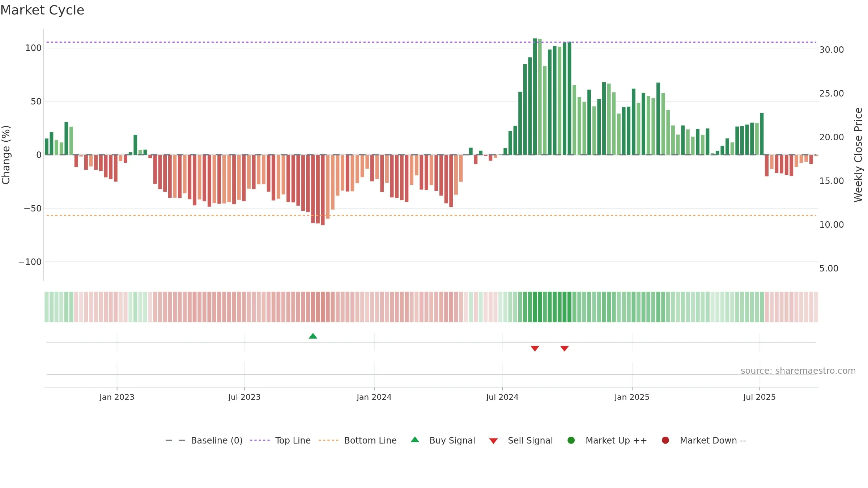Image resolution: width=868 pixels, height=488 pixels.
Task: Click the Jan 2025 axis label
Action: click(x=632, y=397)
